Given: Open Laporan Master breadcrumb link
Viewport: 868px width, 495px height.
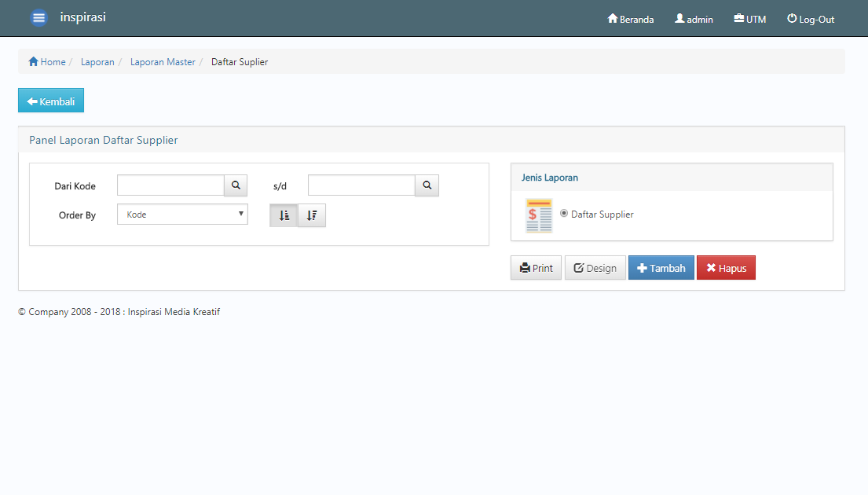Looking at the screenshot, I should coord(163,61).
